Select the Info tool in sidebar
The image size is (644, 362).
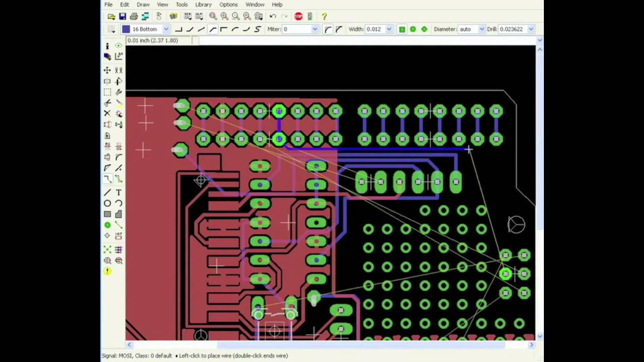tap(107, 46)
